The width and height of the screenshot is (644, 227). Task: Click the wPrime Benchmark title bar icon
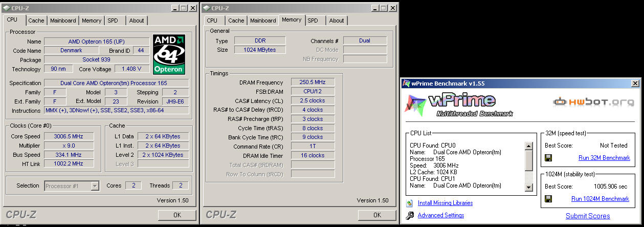click(406, 83)
